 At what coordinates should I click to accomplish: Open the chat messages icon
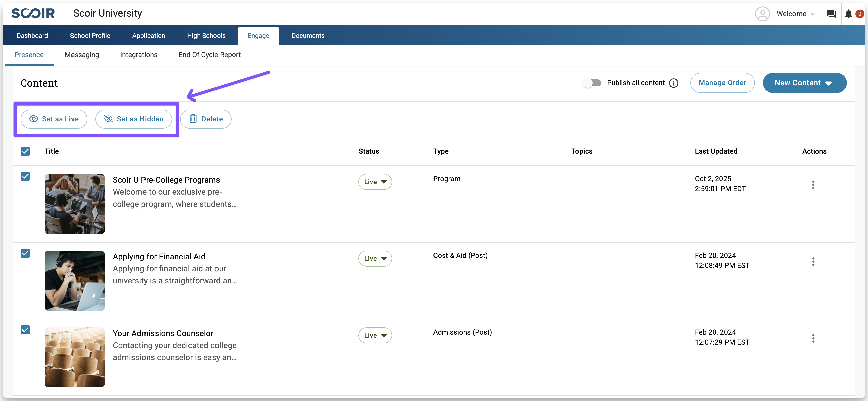point(831,14)
